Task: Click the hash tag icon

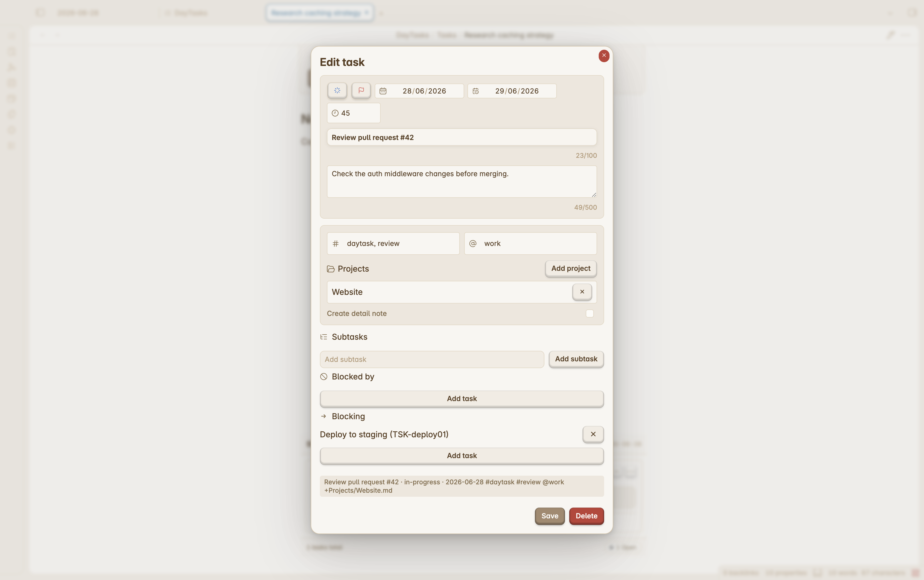Action: 336,244
